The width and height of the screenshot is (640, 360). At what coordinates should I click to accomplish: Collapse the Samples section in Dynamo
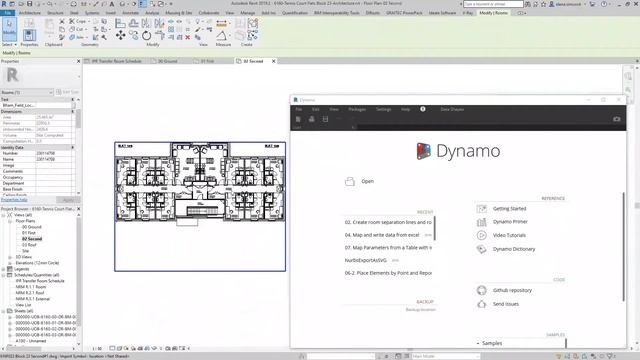478,343
